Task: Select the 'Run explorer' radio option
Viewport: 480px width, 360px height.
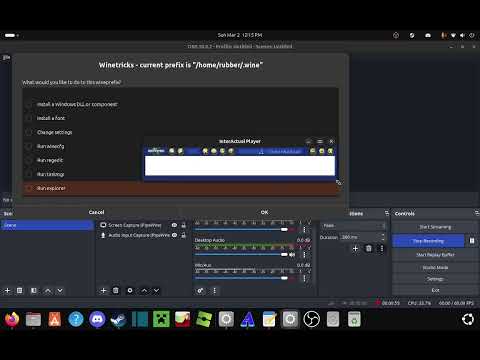Action: 29,188
